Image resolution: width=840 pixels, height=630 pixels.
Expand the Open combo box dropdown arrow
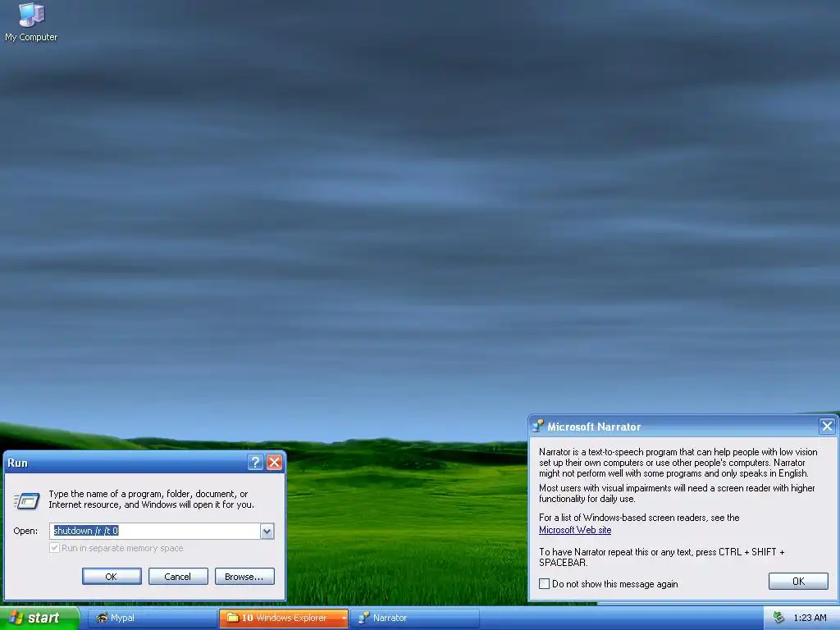267,531
